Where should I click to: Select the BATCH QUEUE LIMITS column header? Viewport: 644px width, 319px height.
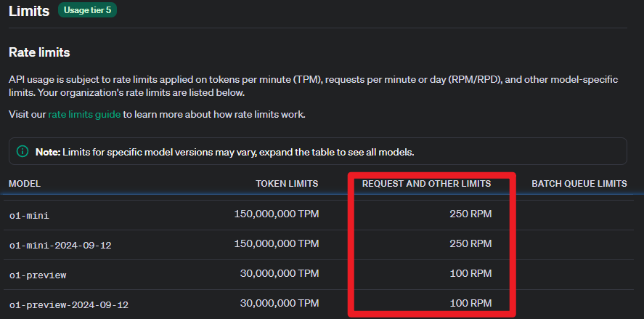pyautogui.click(x=579, y=184)
